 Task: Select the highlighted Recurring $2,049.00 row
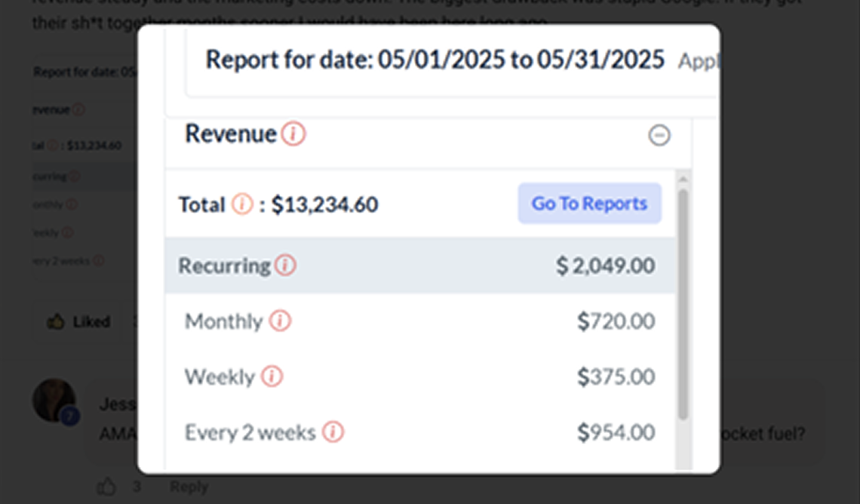[419, 266]
